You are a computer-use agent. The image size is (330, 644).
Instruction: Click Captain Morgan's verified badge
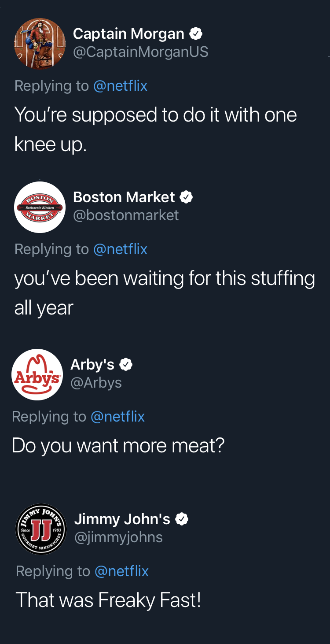tap(196, 33)
